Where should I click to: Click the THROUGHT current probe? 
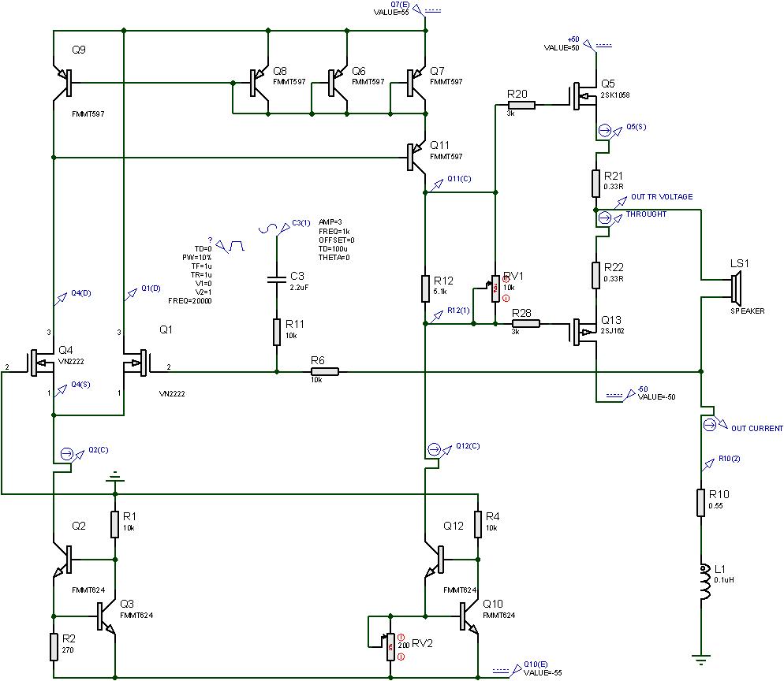pos(610,218)
